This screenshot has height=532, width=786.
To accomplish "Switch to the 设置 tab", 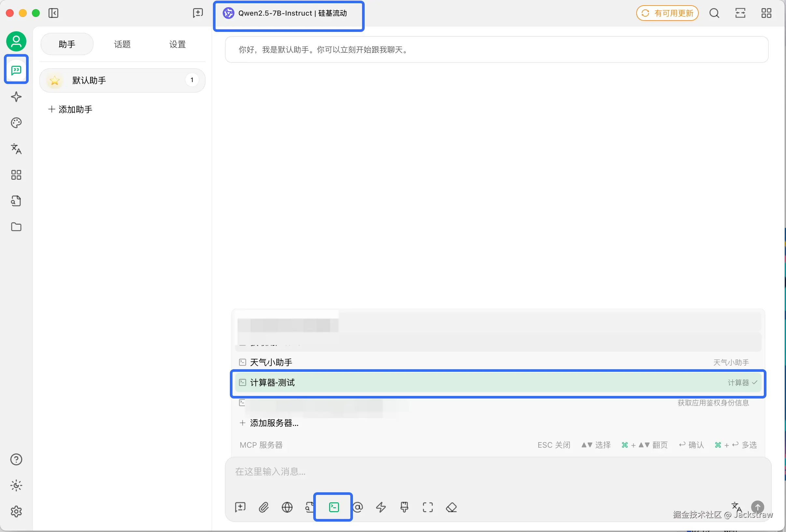I will [177, 44].
